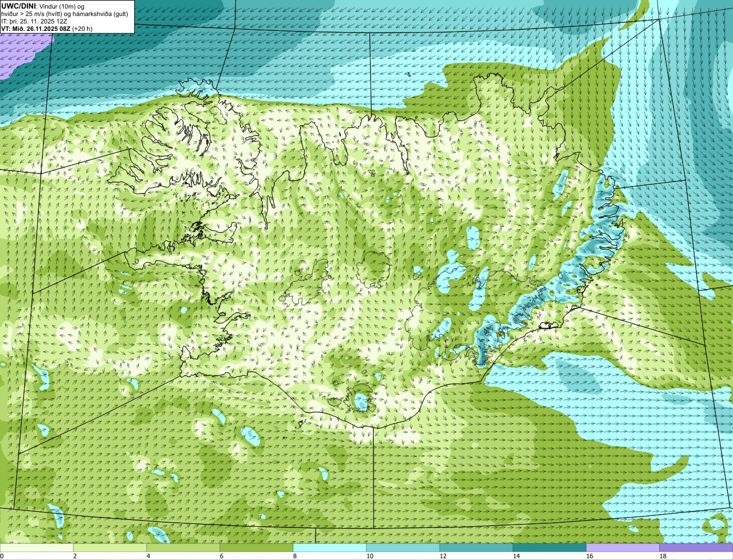Click the legend tick label 2
This screenshot has width=733, height=560.
coord(75,556)
